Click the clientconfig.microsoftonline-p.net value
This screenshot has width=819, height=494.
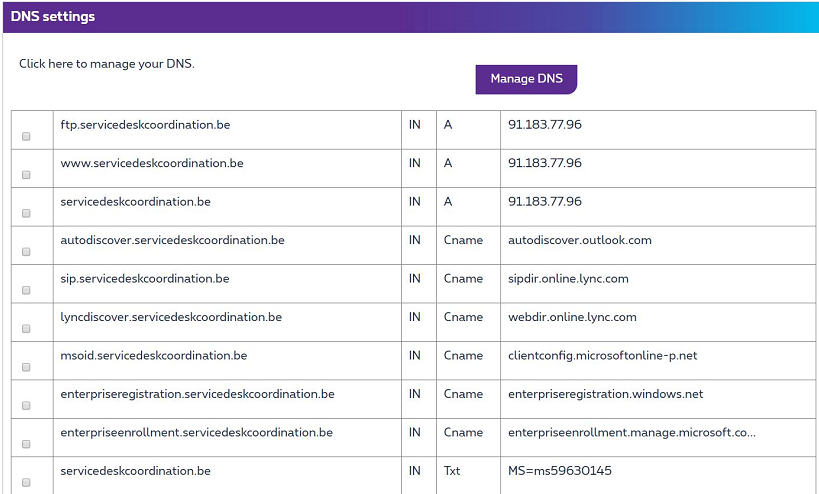click(602, 355)
